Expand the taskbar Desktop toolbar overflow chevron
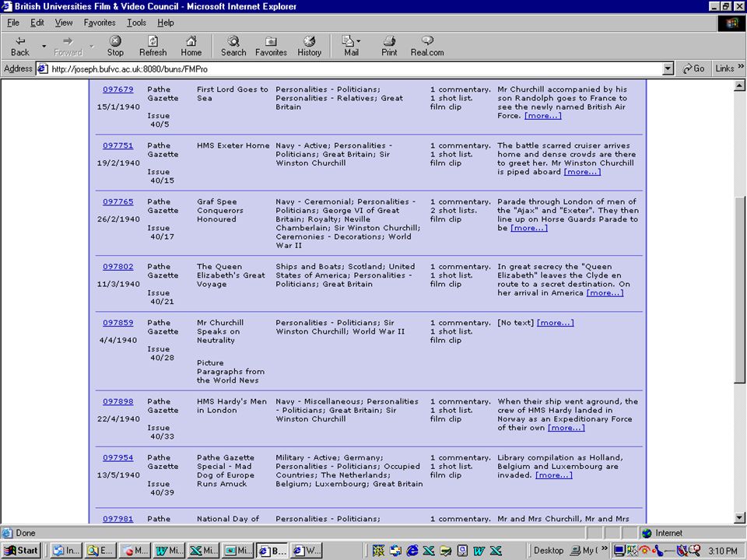 click(x=605, y=548)
